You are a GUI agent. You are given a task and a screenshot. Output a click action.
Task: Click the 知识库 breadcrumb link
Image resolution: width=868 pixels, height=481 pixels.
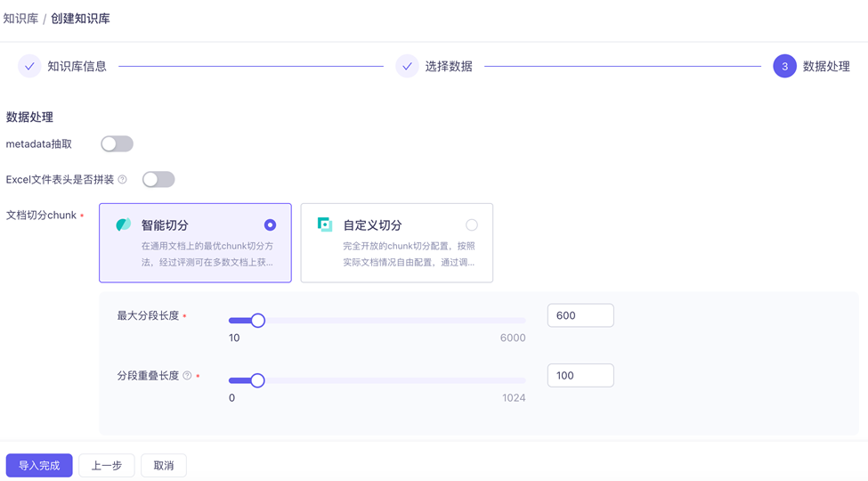[x=20, y=19]
